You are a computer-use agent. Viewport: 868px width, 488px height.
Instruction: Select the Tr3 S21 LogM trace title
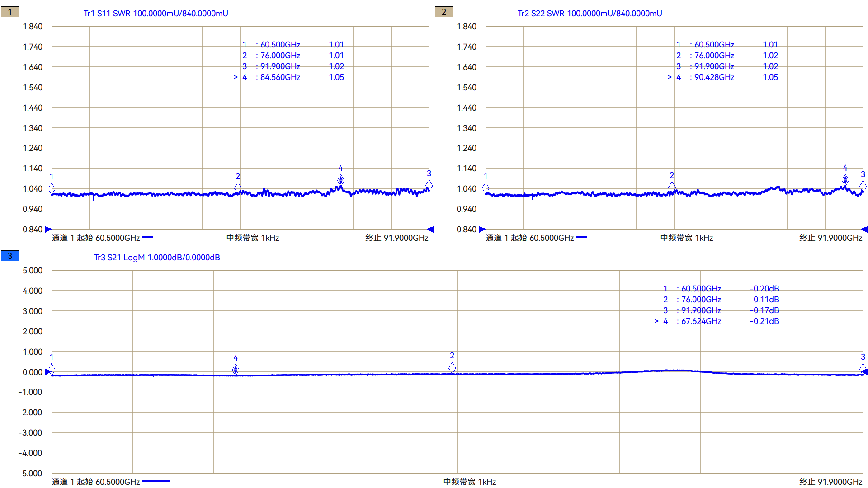coord(157,258)
